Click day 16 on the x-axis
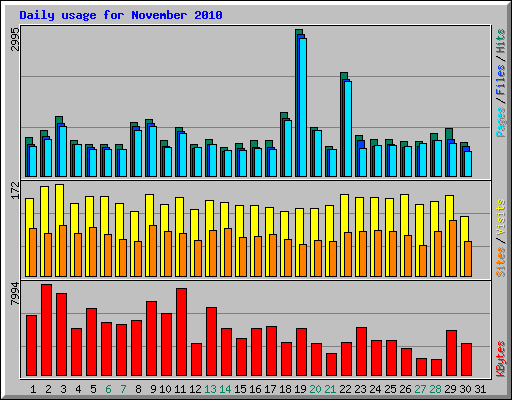 (x=255, y=389)
